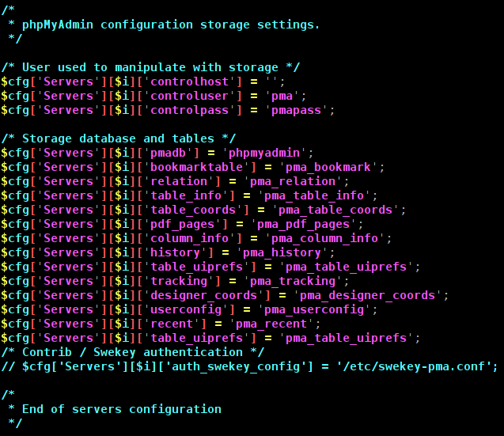Click 'pma_designer_coords' value text
The height and width of the screenshot is (436, 504).
(367, 295)
